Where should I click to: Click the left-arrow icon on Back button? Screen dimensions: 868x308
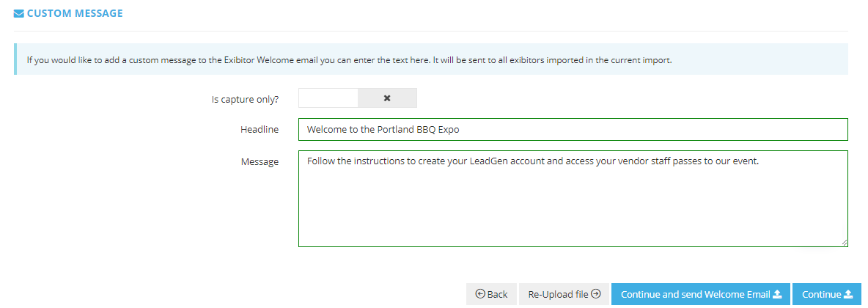480,294
